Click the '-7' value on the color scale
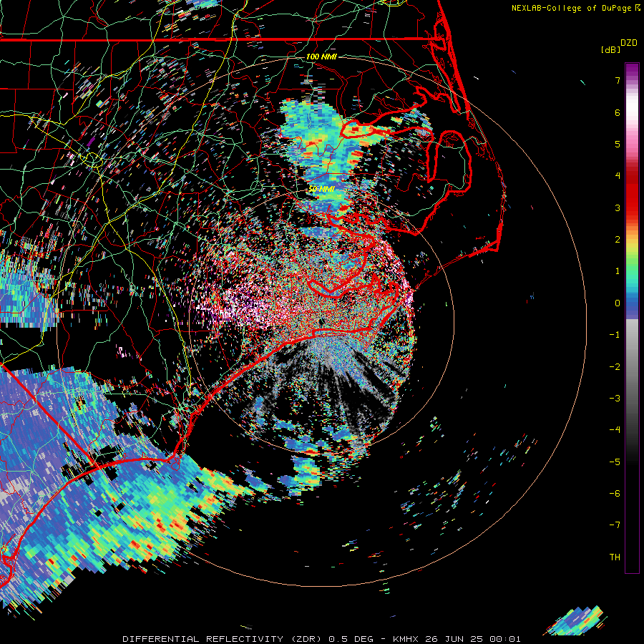644x644 pixels. point(615,525)
